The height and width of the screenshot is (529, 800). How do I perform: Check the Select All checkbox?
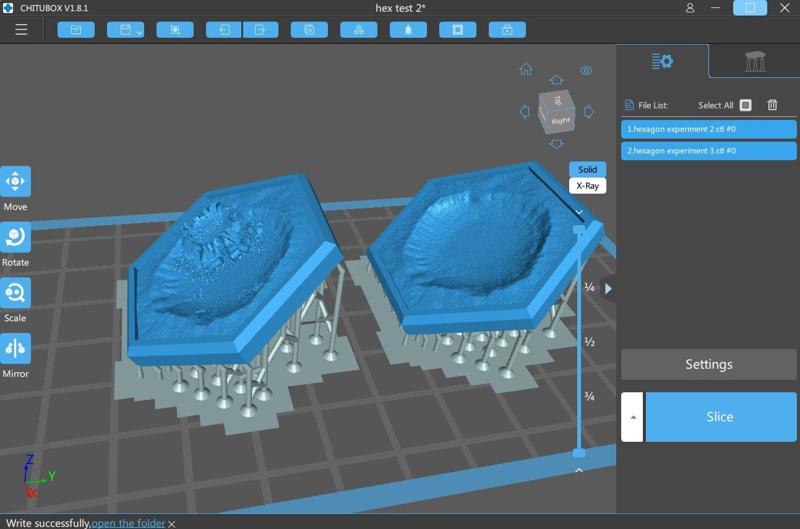pyautogui.click(x=745, y=105)
